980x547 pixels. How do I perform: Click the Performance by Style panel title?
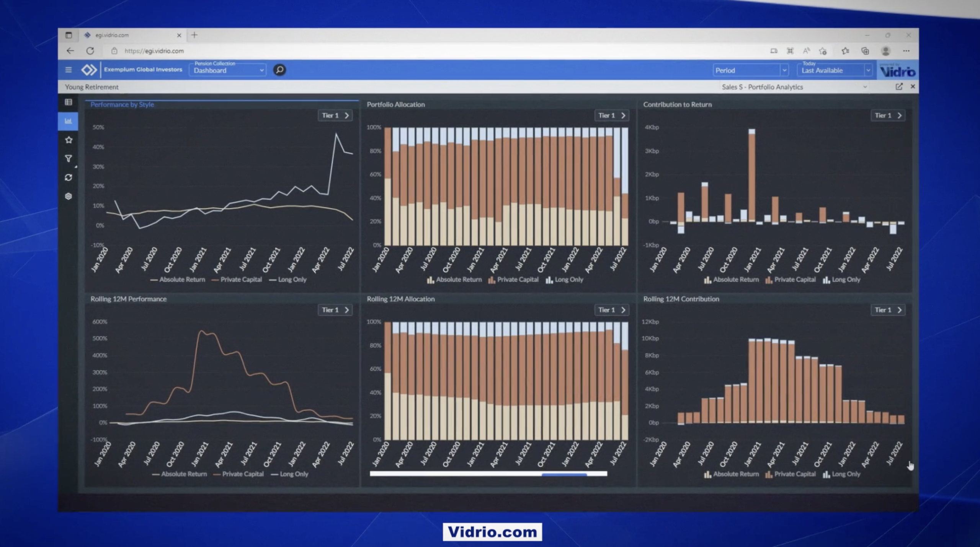(x=122, y=104)
